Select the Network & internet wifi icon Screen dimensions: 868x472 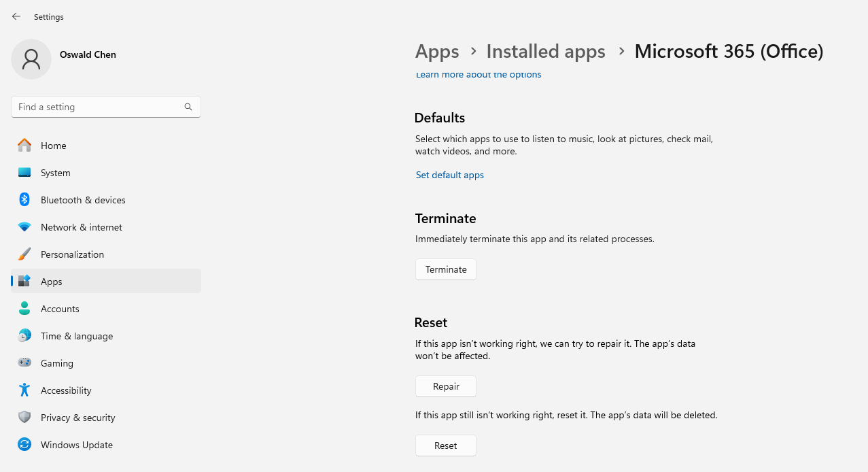point(24,227)
